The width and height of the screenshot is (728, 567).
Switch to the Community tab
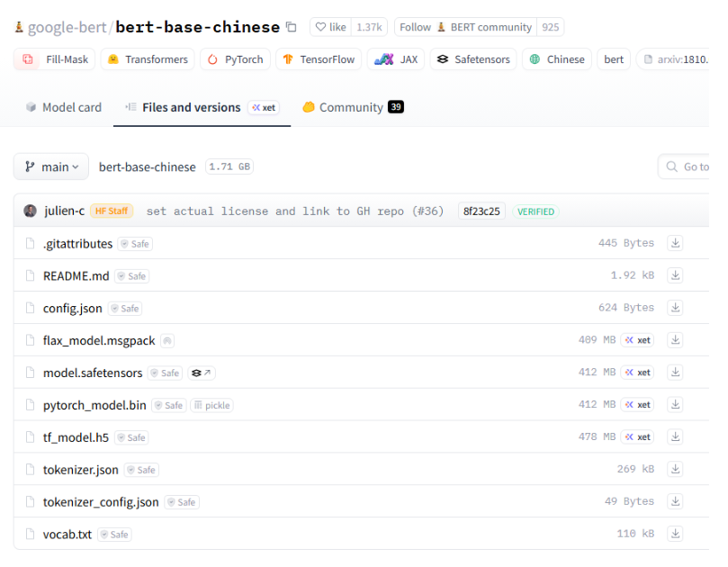pos(353,107)
